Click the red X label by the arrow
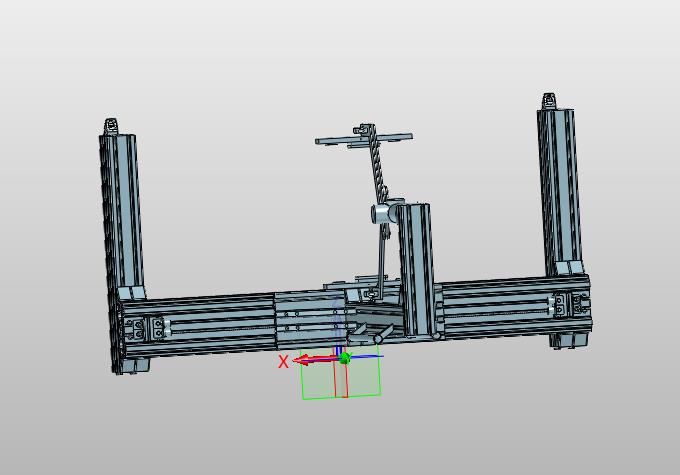 [x=283, y=361]
